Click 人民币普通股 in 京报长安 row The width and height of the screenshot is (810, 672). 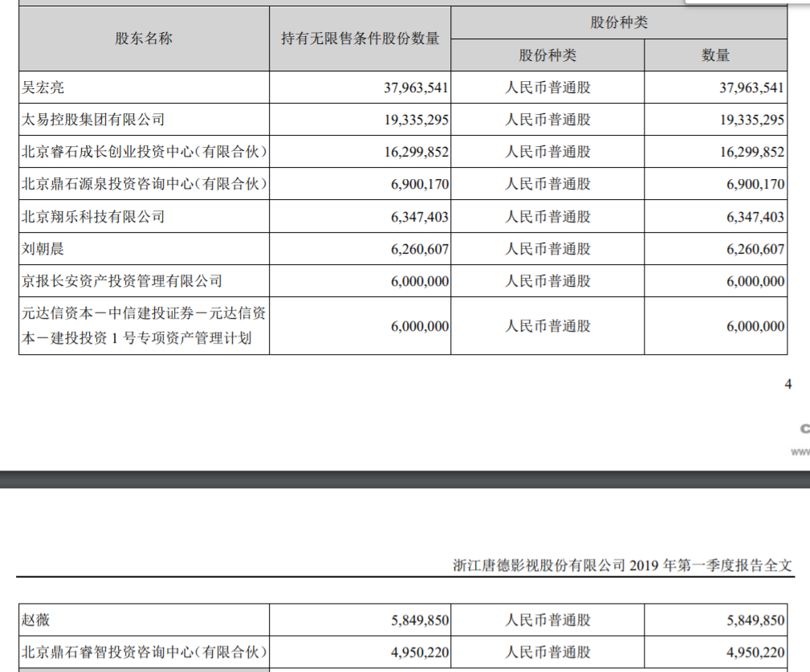[547, 281]
